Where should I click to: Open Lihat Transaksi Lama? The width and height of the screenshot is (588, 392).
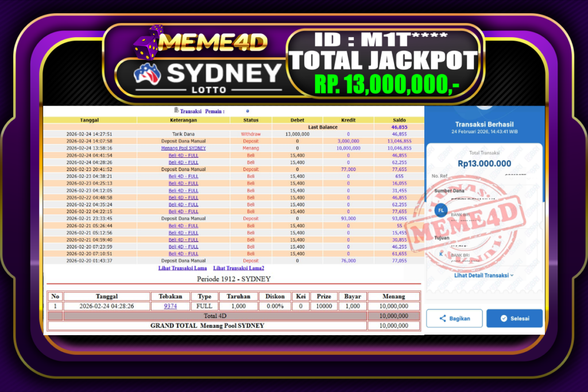(183, 267)
